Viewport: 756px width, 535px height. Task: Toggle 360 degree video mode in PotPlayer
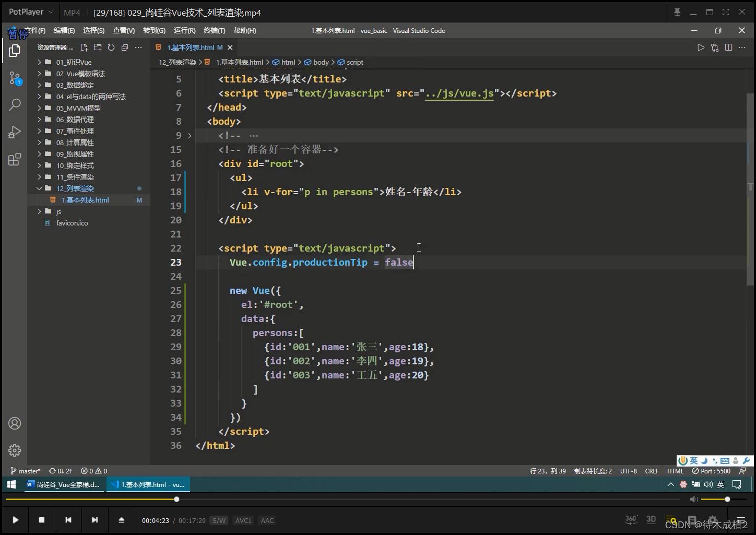click(631, 519)
